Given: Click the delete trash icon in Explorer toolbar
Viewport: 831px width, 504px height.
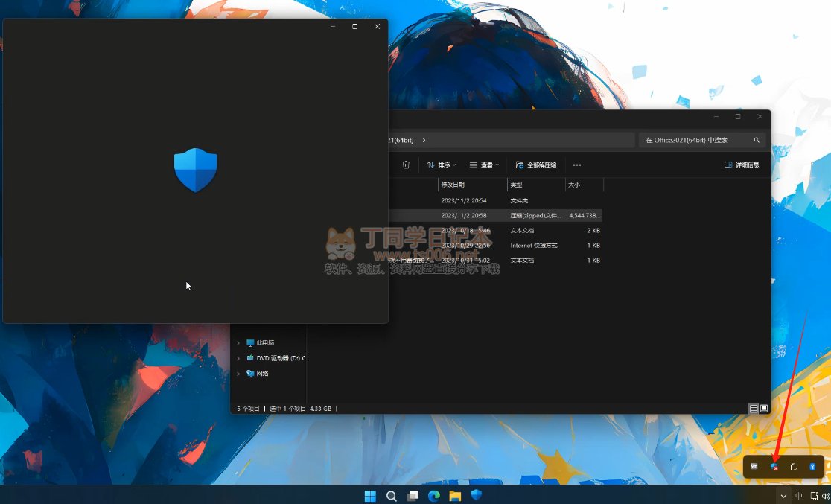Looking at the screenshot, I should click(406, 165).
